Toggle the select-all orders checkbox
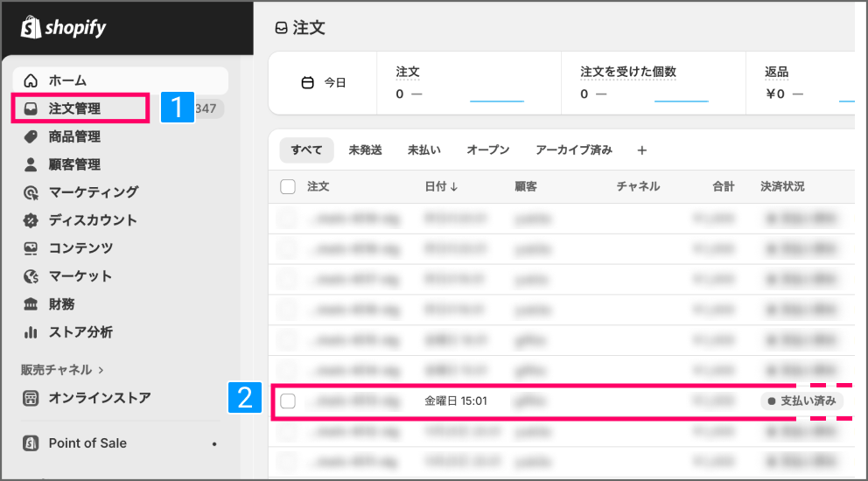The width and height of the screenshot is (868, 481). (x=288, y=186)
